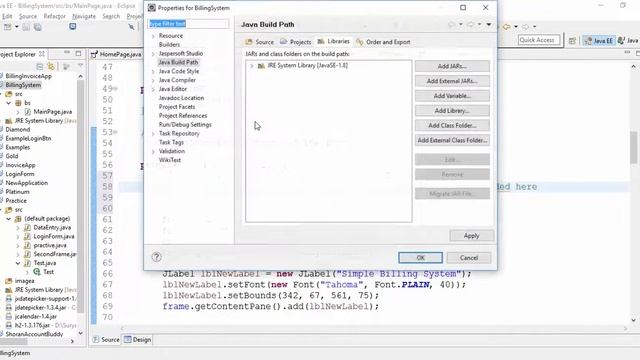Viewport: 640px width, 360px height.
Task: Collapse the Test.java node
Action: [18, 263]
